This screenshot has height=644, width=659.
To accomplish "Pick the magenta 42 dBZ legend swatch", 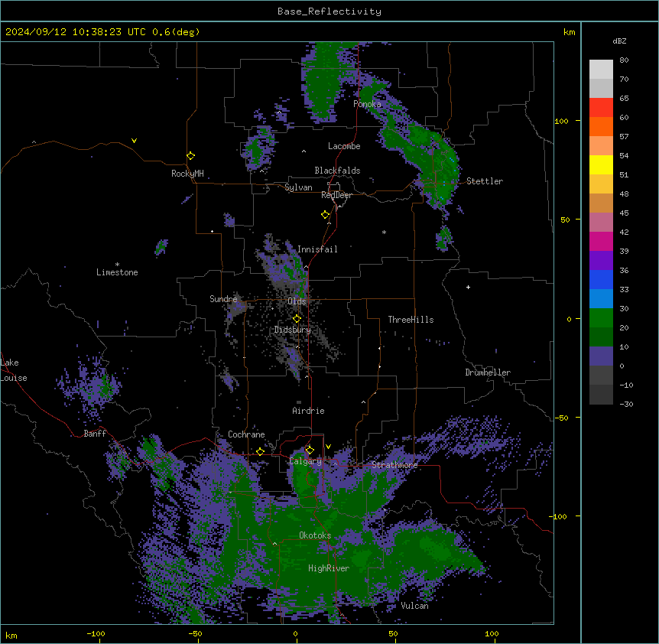I will tap(601, 241).
